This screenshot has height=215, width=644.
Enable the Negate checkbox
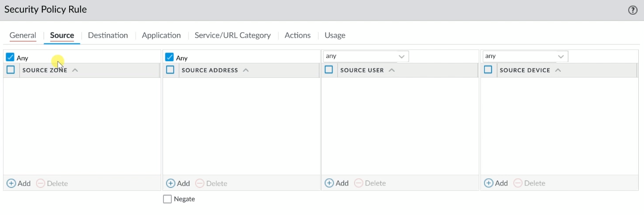167,199
